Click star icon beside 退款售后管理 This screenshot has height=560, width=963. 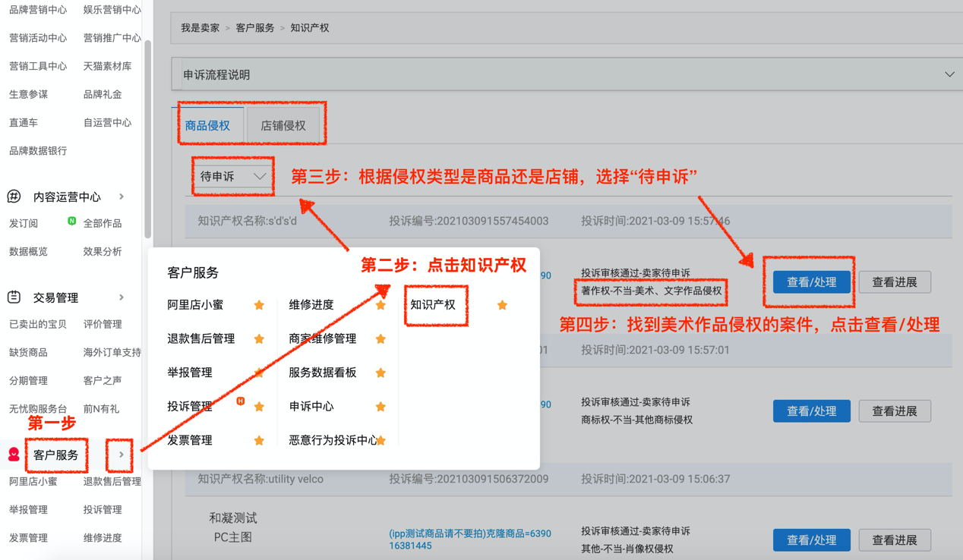[x=259, y=339]
